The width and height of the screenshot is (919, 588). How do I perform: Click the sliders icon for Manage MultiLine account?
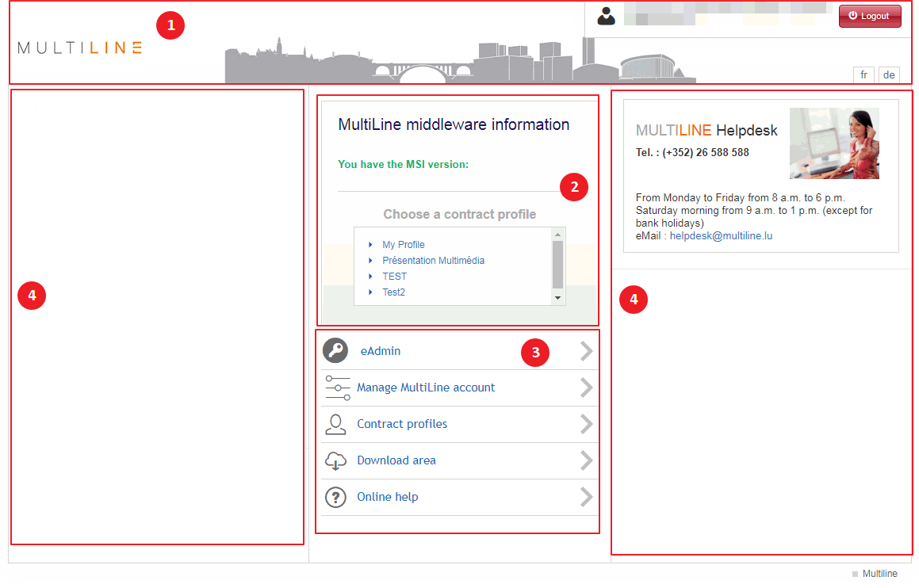tap(338, 388)
